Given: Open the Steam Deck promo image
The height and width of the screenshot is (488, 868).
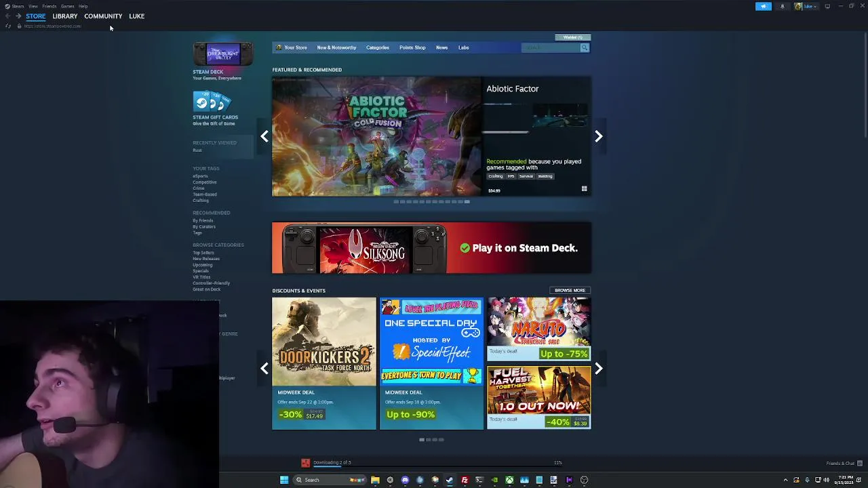Looking at the screenshot, I should coord(222,54).
